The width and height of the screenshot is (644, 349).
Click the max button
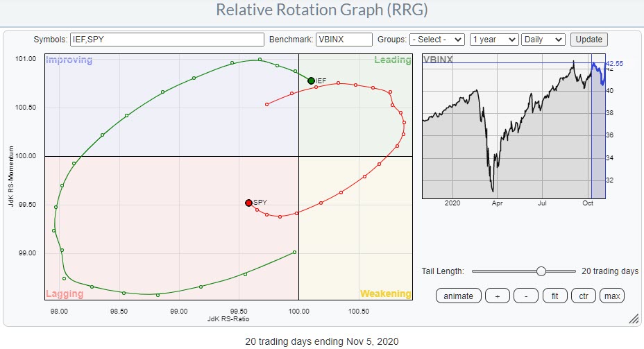tap(611, 296)
